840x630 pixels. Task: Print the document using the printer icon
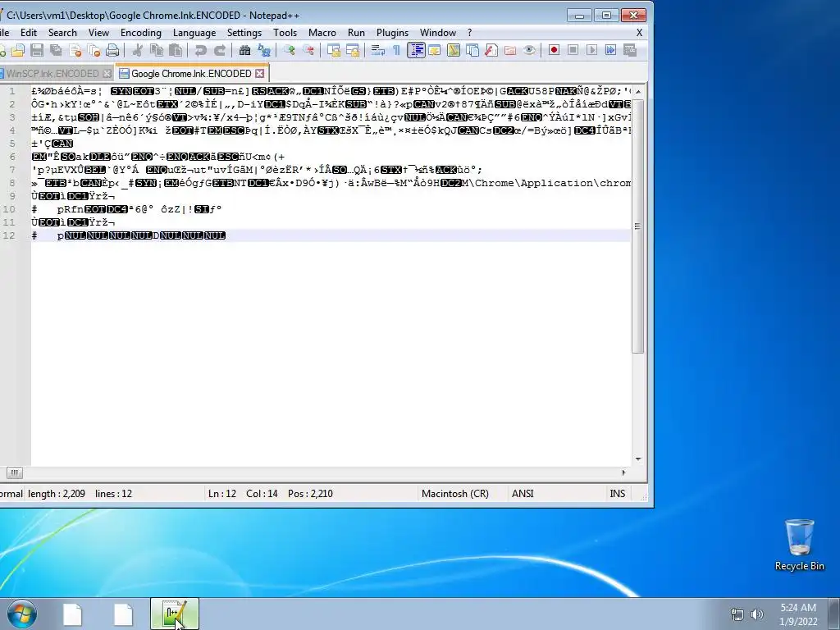[112, 50]
